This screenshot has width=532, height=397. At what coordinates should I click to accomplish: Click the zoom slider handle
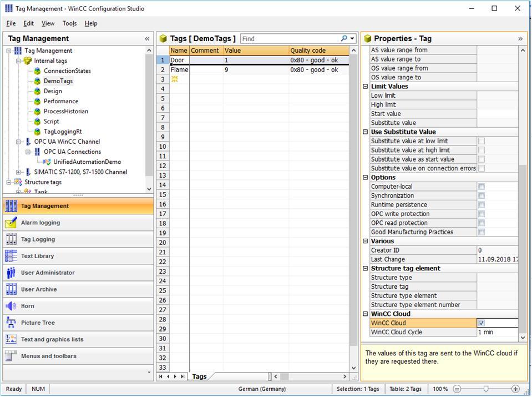click(x=486, y=389)
